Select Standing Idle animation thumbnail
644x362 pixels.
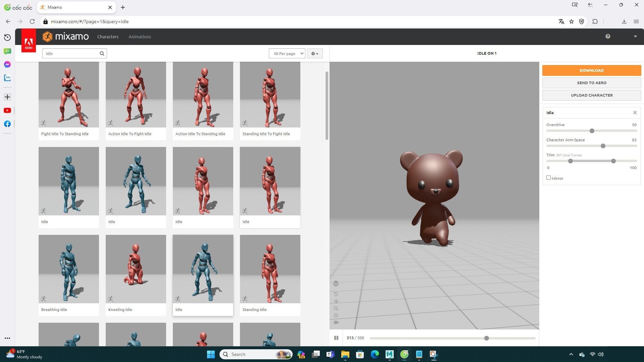tap(270, 269)
